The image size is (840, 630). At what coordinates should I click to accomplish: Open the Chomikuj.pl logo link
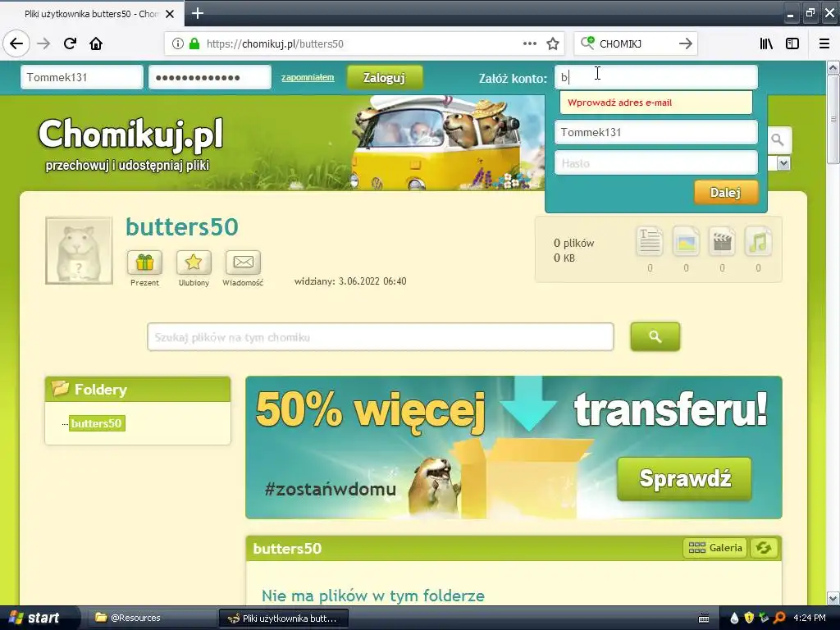point(130,144)
